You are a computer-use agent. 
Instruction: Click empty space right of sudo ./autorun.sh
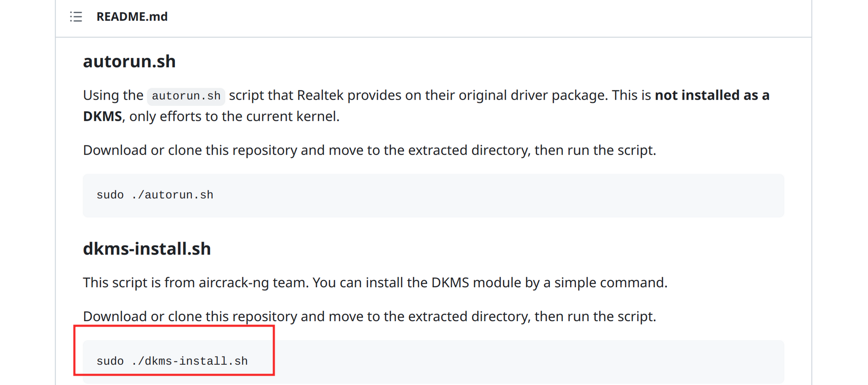(497, 195)
